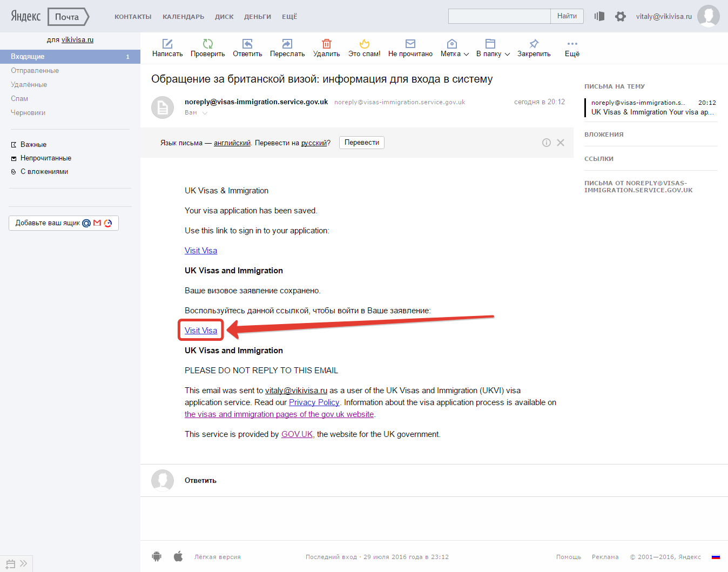The height and width of the screenshot is (572, 728).
Task: Click the vitaly@vikivisa.ru link in email body
Action: click(x=296, y=391)
